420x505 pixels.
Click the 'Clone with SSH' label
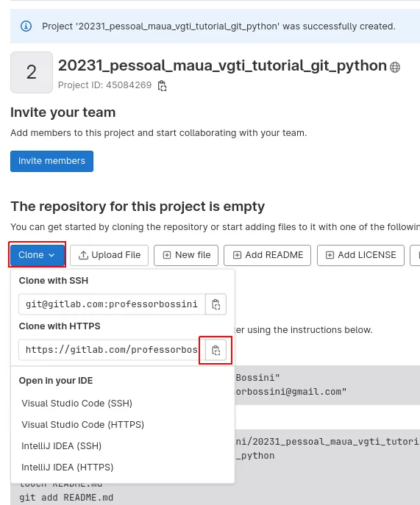click(x=54, y=281)
